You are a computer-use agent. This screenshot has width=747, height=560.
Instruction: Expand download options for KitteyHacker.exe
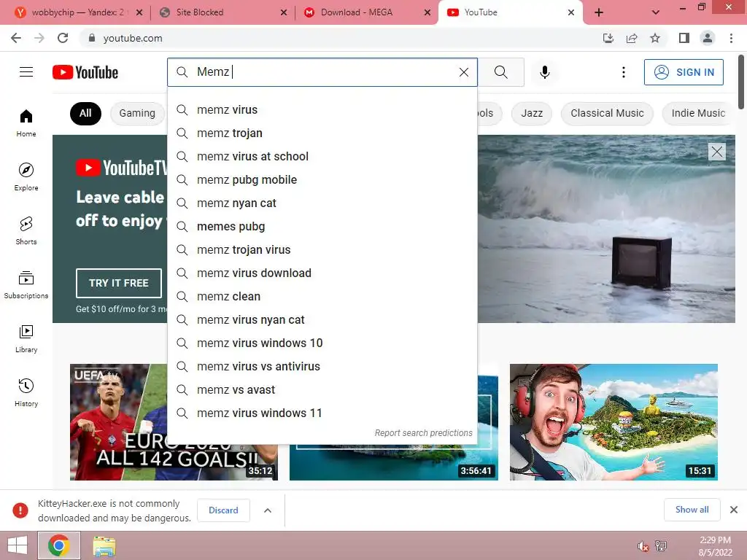pyautogui.click(x=268, y=510)
